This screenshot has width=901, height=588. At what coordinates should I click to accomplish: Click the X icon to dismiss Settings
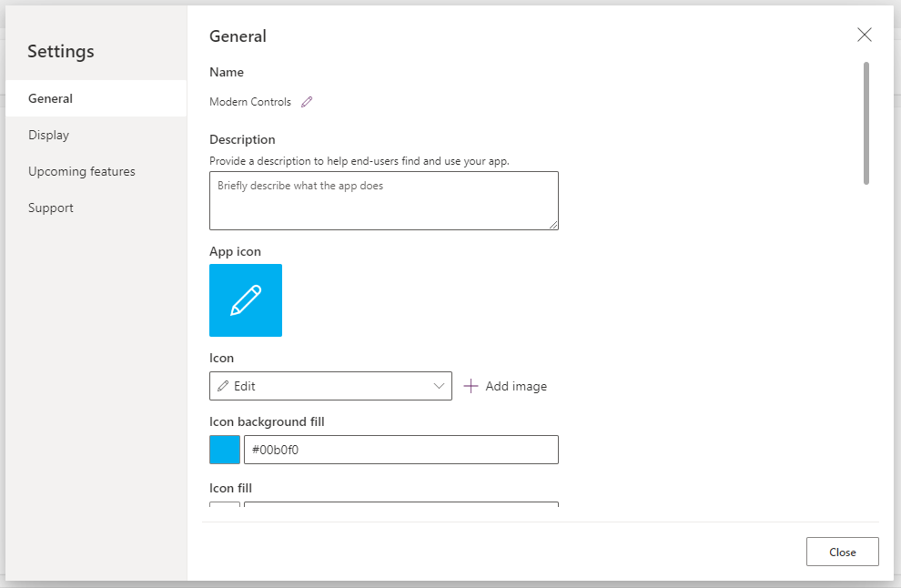pos(865,35)
